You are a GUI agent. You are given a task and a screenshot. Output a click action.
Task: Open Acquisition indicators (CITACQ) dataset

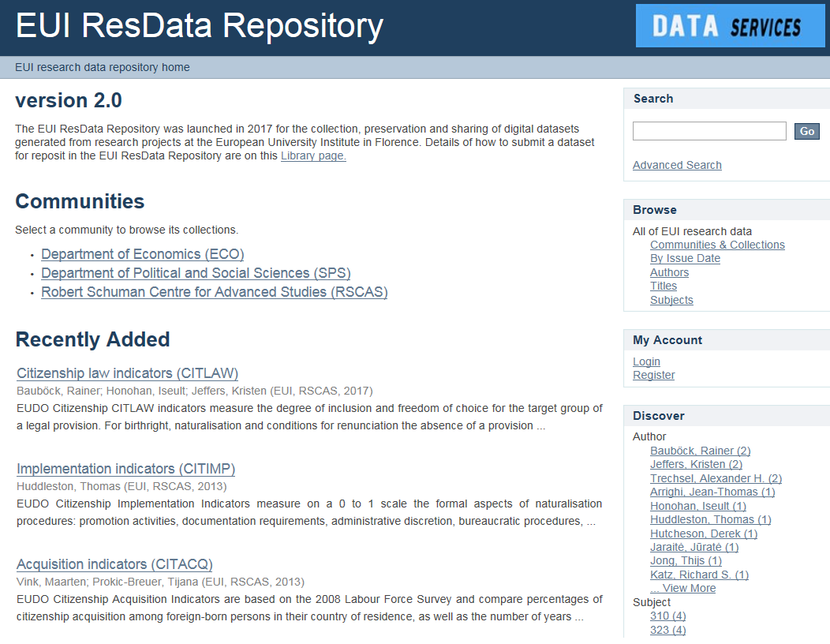pyautogui.click(x=114, y=564)
